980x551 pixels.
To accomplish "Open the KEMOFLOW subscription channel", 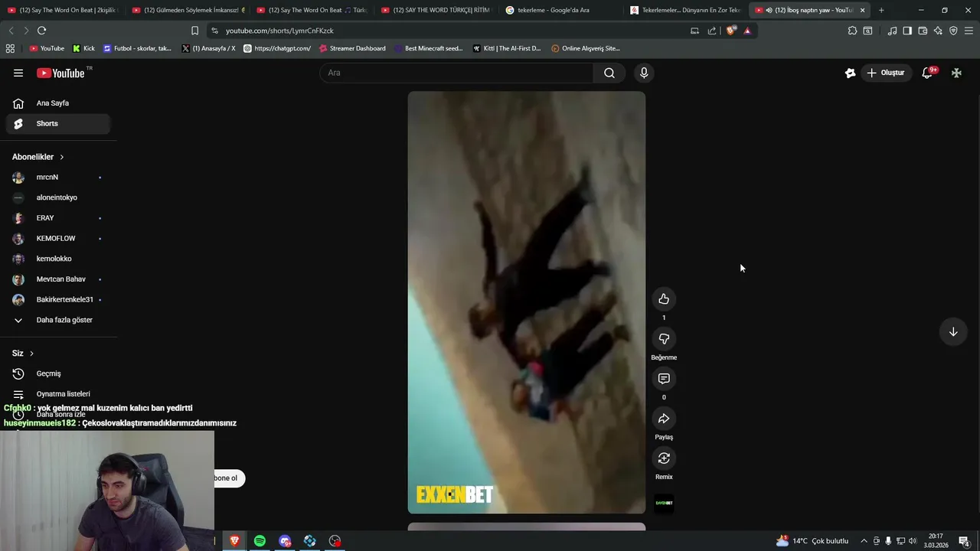I will click(x=58, y=239).
